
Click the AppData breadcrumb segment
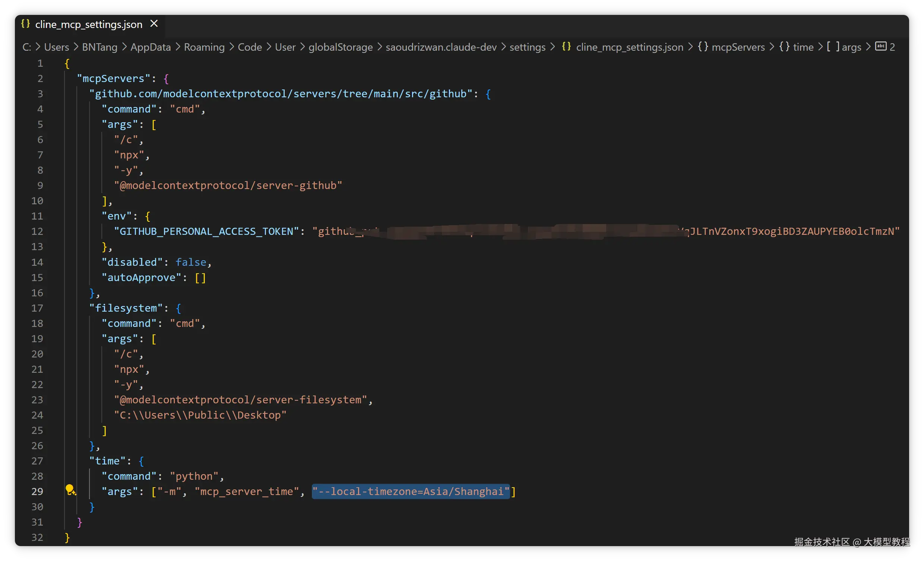tap(151, 47)
